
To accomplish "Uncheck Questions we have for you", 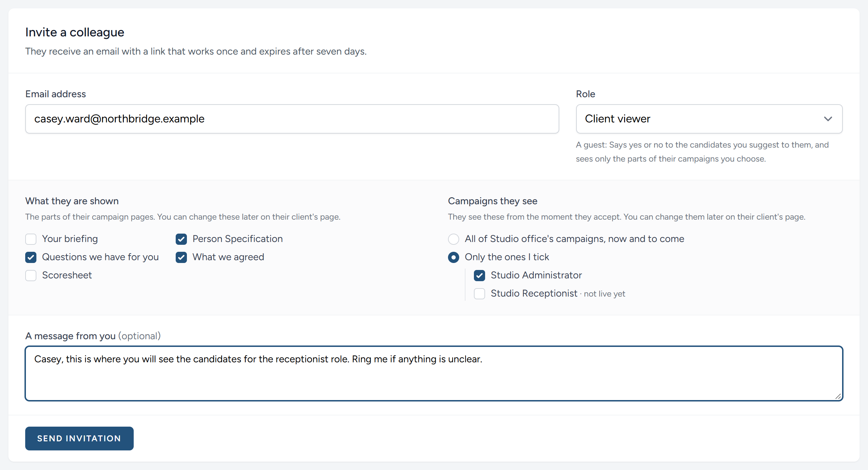I will (x=31, y=257).
